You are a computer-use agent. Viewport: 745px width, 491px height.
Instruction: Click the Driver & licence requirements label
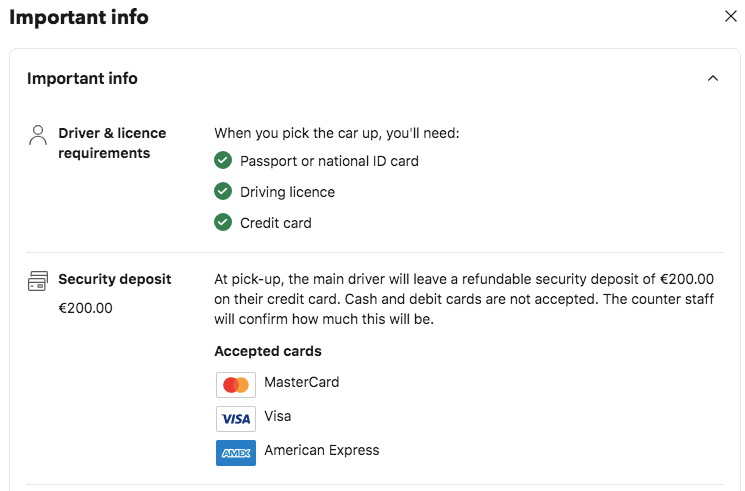[x=112, y=143]
